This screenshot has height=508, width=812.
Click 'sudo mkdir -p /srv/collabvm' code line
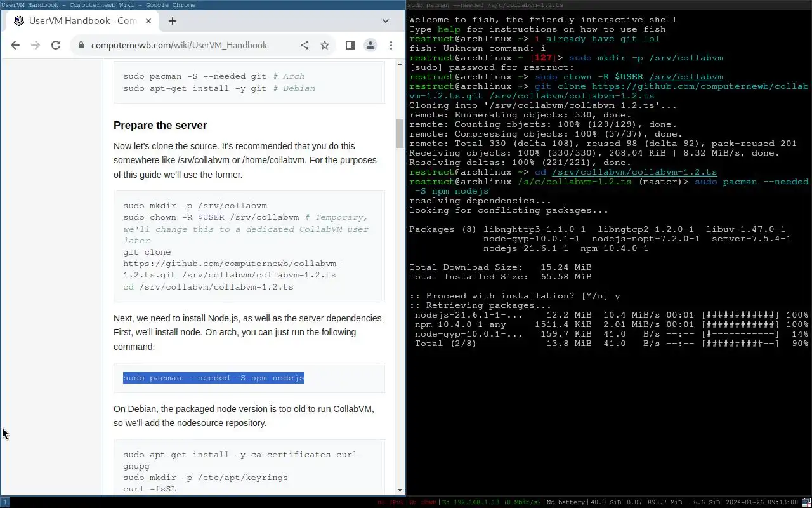[x=195, y=206]
